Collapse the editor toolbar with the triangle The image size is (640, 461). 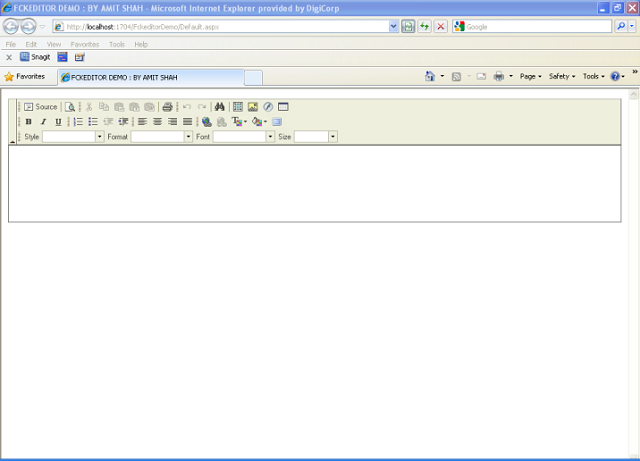point(13,141)
